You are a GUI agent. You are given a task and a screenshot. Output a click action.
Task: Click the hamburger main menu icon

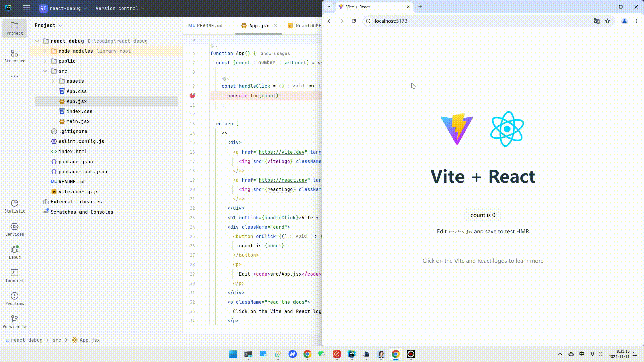coord(26,8)
